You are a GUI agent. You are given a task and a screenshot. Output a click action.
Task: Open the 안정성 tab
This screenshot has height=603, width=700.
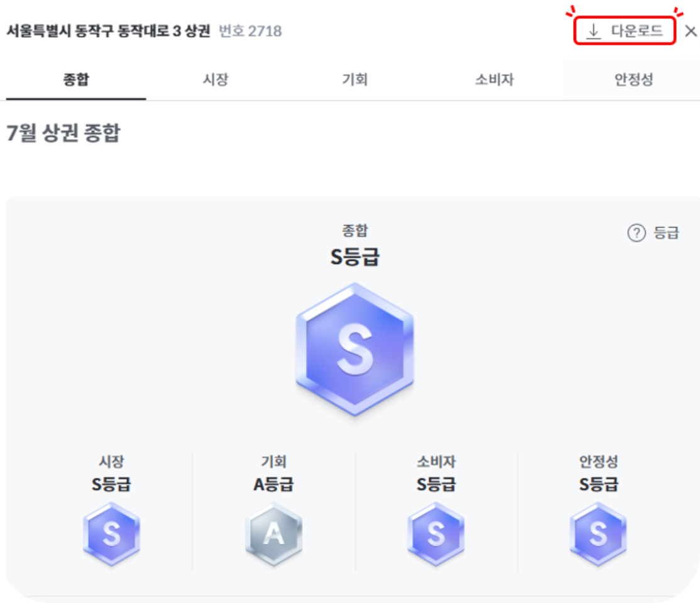tap(633, 80)
